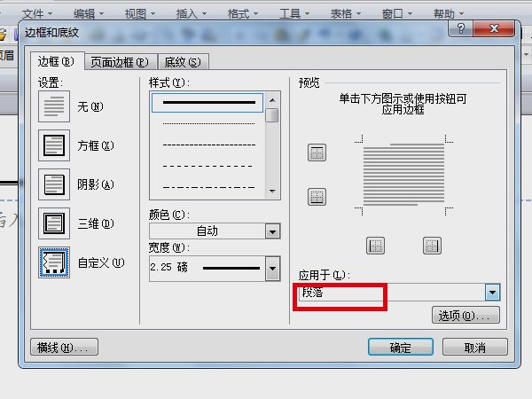Image resolution: width=532 pixels, height=399 pixels.
Task: Click the 2.25 磅 width value
Action: (x=169, y=268)
